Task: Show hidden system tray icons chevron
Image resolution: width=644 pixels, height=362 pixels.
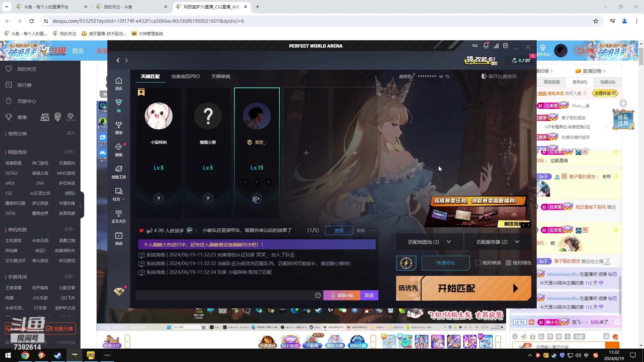Action: coord(530,355)
